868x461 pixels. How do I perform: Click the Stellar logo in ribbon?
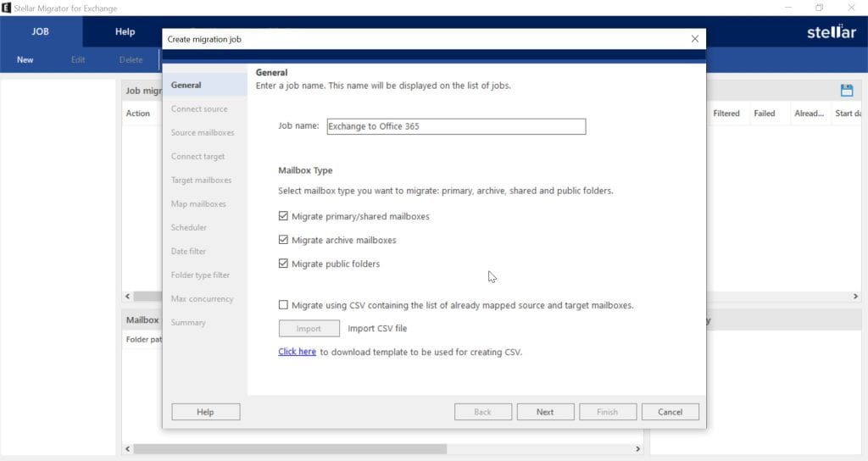click(x=832, y=31)
